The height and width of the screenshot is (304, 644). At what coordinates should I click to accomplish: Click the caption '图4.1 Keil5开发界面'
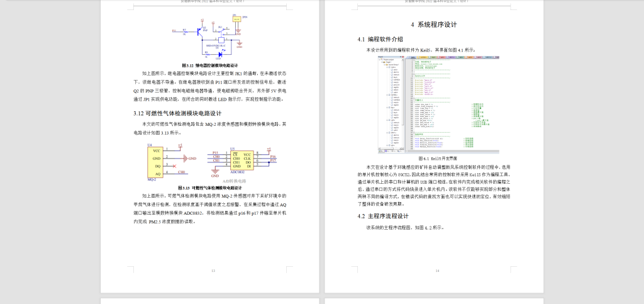438,158
